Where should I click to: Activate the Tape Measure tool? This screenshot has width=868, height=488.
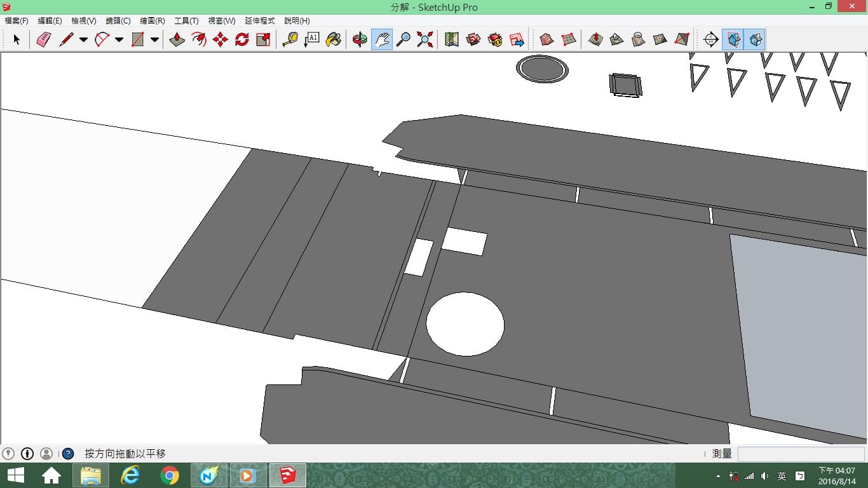click(x=290, y=39)
